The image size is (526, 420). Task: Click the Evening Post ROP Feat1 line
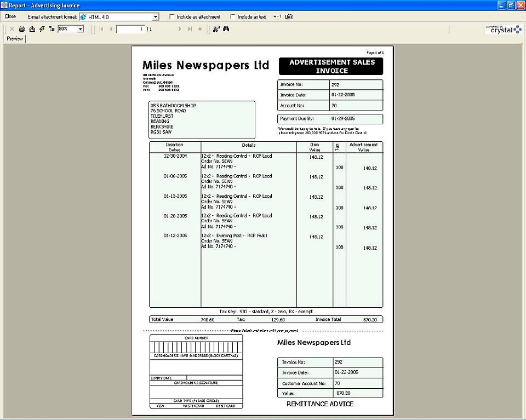coord(235,235)
